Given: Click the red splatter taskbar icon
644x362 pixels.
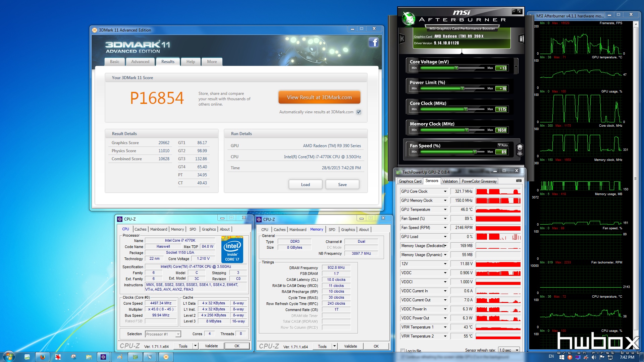Looking at the screenshot, I should (x=58, y=357).
